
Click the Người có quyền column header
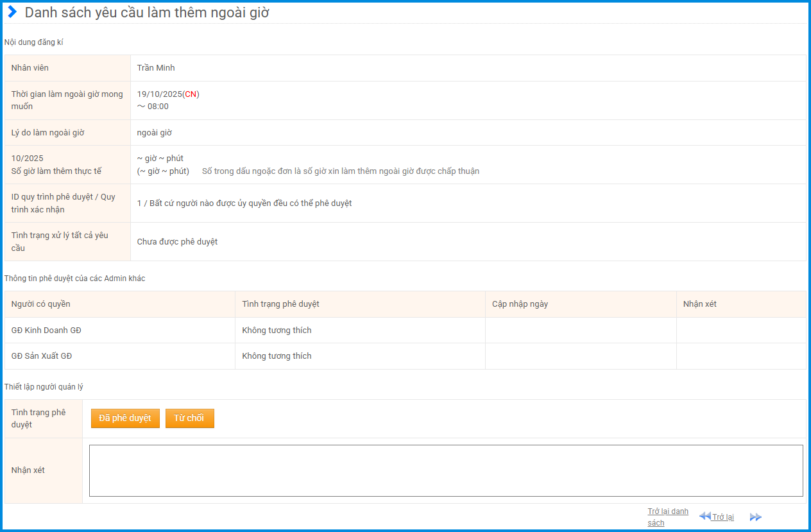coord(41,304)
